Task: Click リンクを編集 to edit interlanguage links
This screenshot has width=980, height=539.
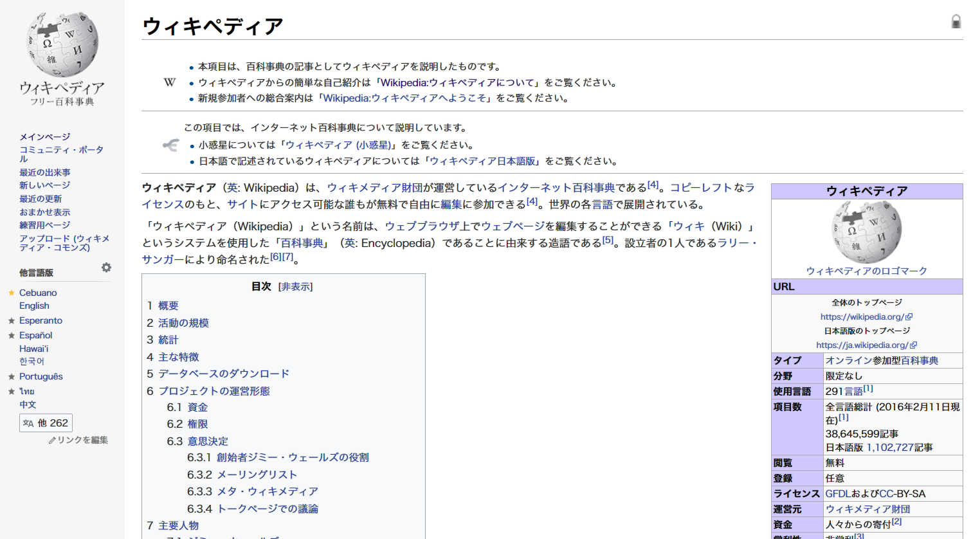Action: (x=82, y=441)
